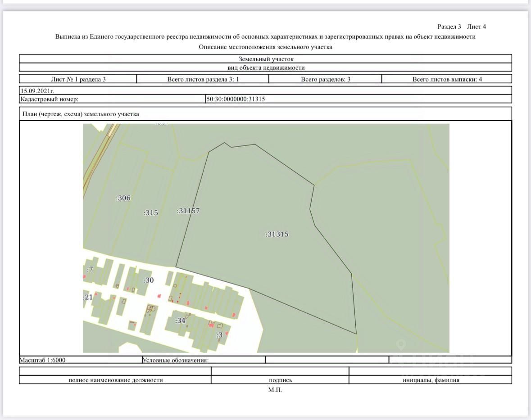Click the 'Лист № 1 раздела 3' cell
The height and width of the screenshot is (420, 531).
[78, 79]
